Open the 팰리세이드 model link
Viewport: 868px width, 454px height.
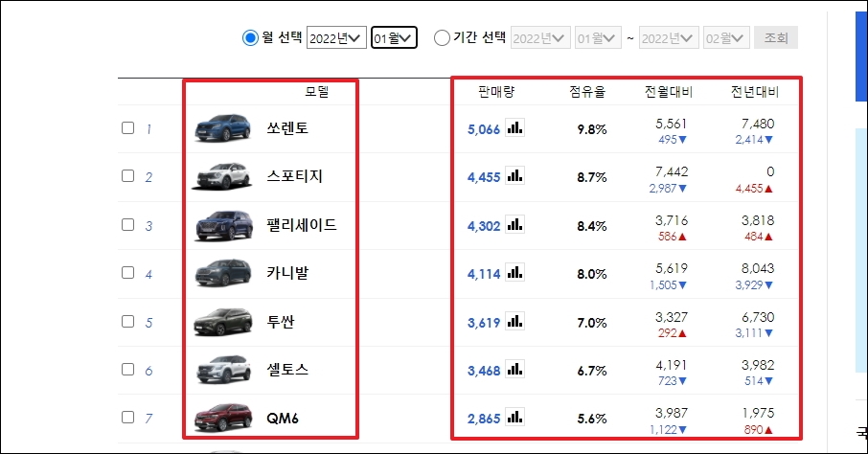[302, 225]
